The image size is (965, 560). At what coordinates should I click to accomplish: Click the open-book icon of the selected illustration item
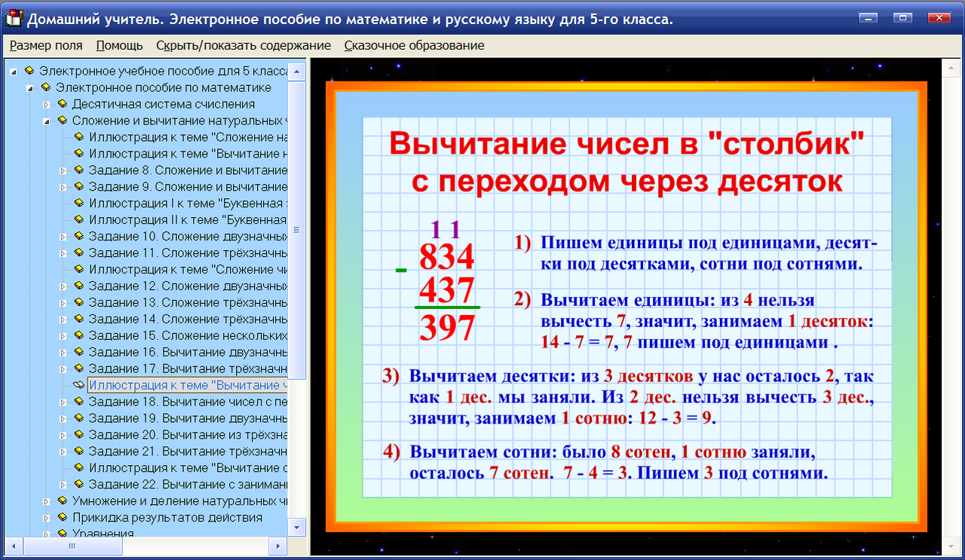(x=78, y=385)
